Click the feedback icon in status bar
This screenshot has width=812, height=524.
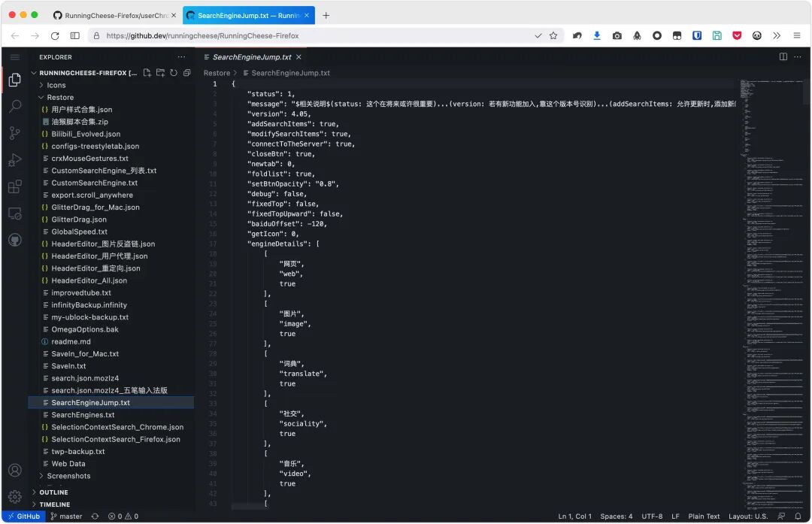click(781, 516)
